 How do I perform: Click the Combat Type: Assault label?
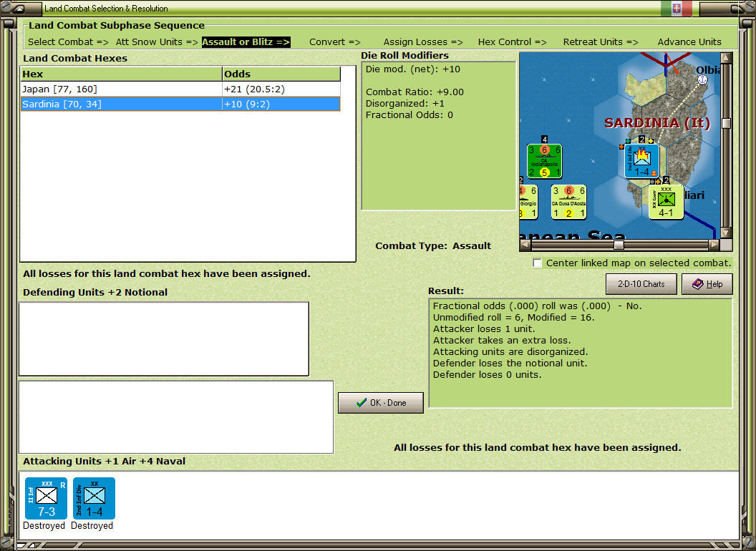tap(433, 246)
